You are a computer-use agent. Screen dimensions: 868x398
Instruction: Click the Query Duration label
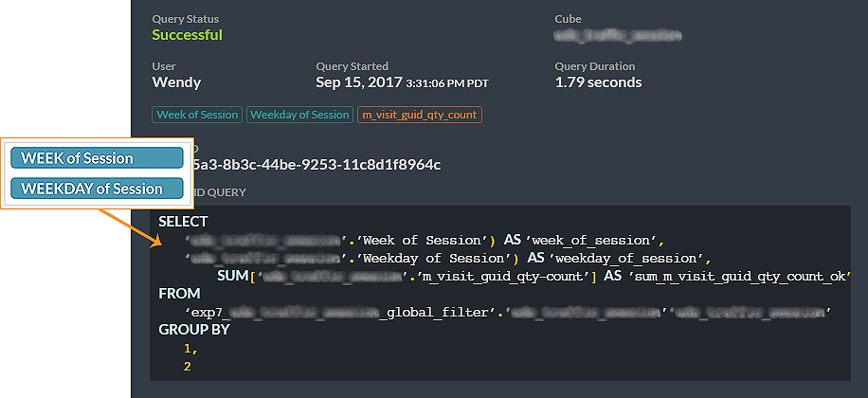click(595, 66)
